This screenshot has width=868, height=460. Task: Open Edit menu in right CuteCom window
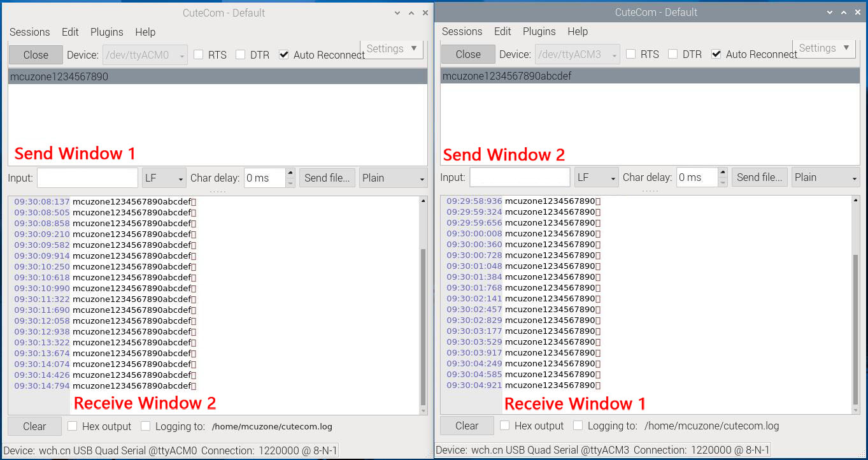(502, 31)
